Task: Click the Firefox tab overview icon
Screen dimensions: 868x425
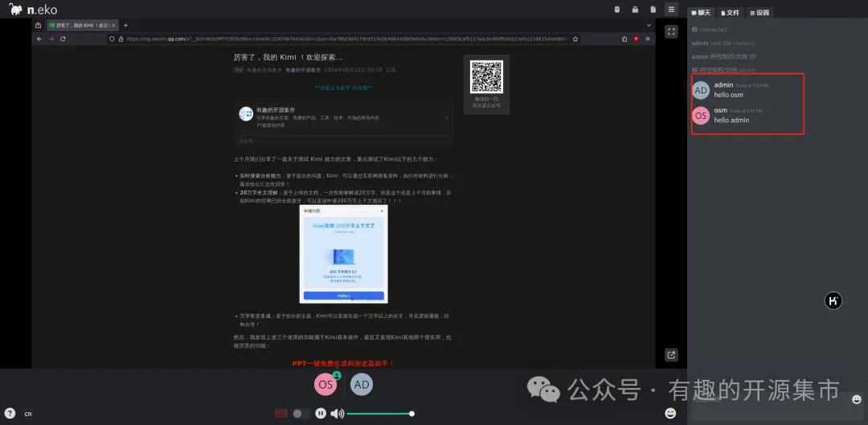Action: click(x=39, y=26)
